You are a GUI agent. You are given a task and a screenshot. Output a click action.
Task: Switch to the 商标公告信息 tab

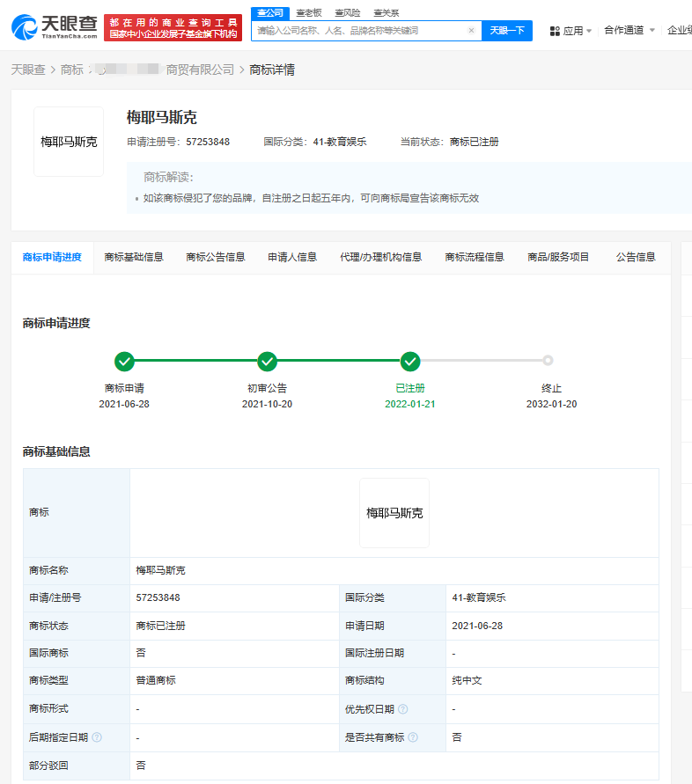pos(215,257)
